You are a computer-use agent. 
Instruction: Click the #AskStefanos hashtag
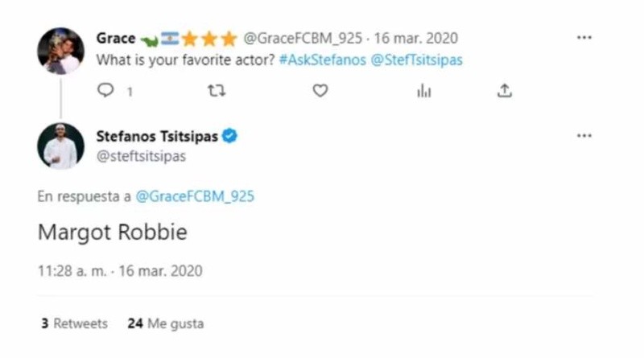tap(323, 60)
